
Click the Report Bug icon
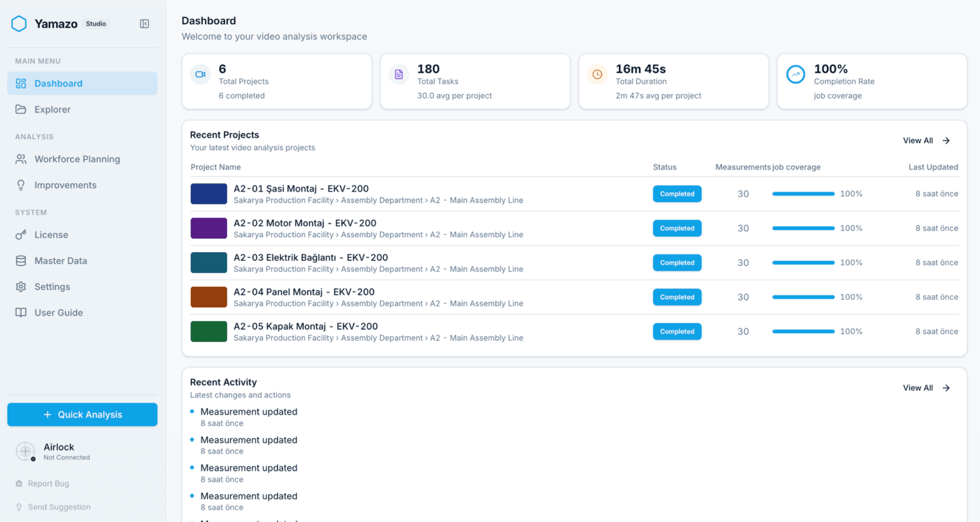pyautogui.click(x=19, y=484)
